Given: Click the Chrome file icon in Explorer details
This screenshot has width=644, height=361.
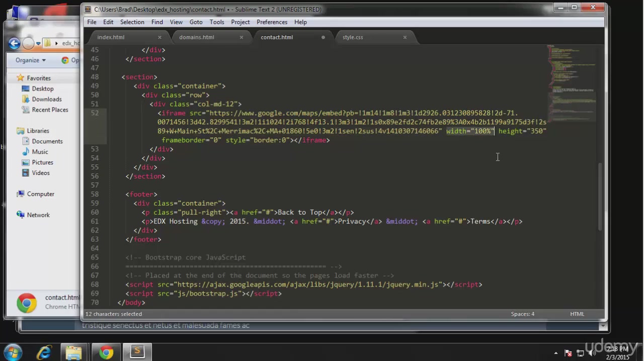Looking at the screenshot, I should click(27, 303).
